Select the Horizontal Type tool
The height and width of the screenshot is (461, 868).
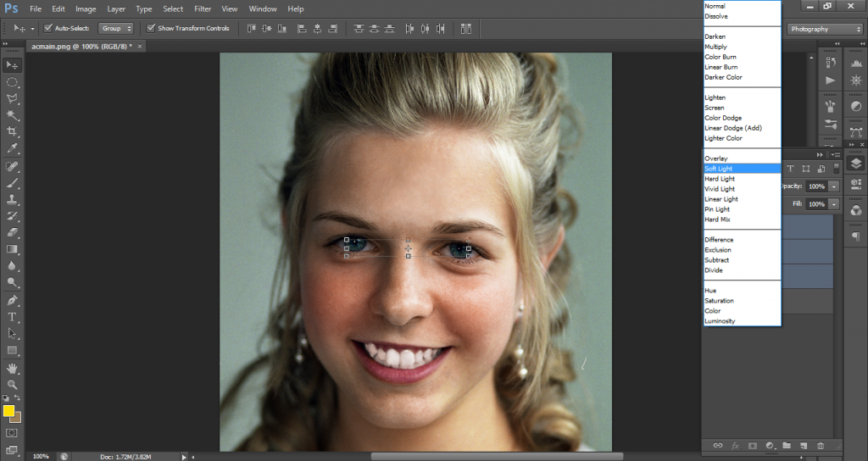pos(12,317)
